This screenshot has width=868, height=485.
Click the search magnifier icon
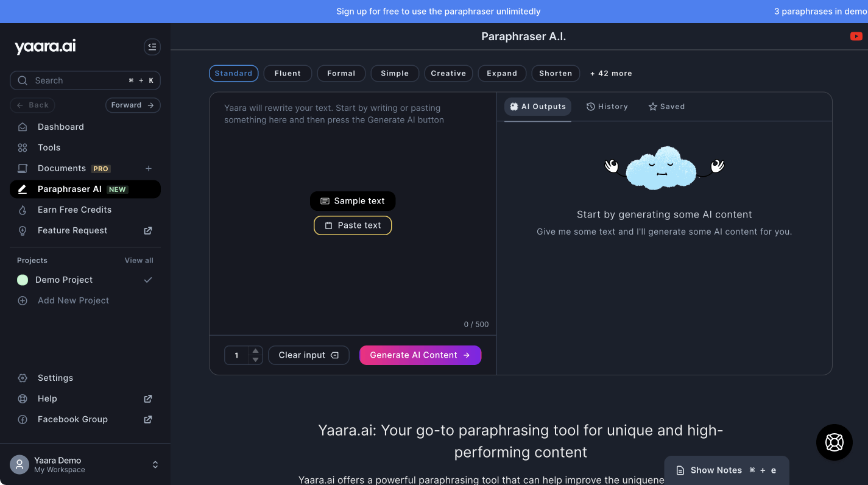[22, 80]
